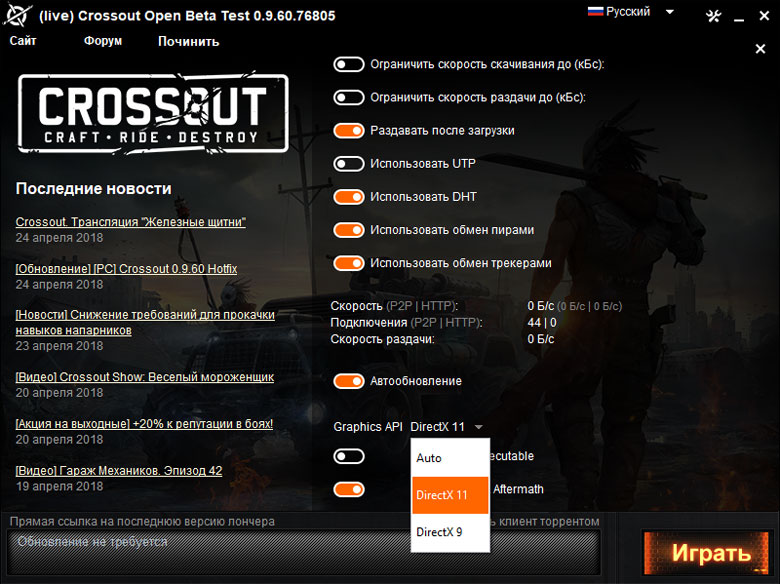Open Crossout Show Веселый мороженщик video link
780x584 pixels.
[x=145, y=377]
